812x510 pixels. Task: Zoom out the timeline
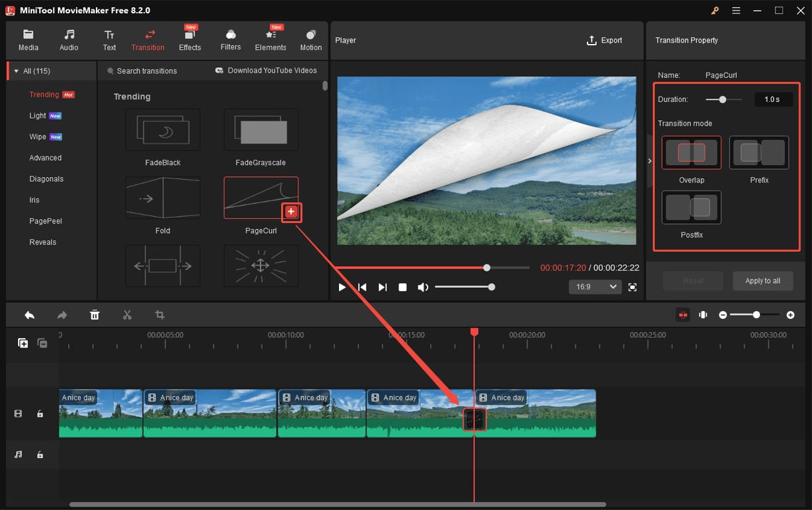723,315
